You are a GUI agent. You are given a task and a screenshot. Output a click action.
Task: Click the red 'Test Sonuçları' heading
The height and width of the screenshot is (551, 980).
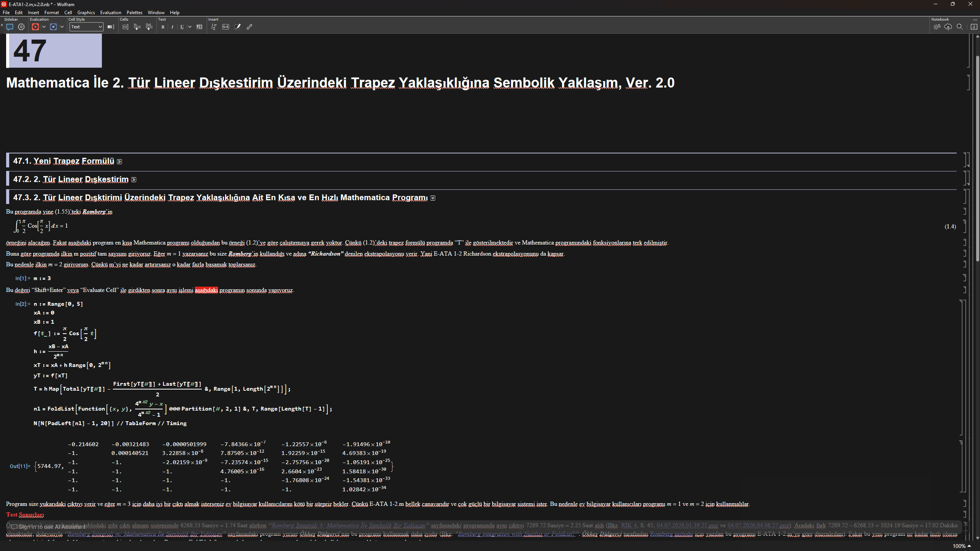(25, 515)
